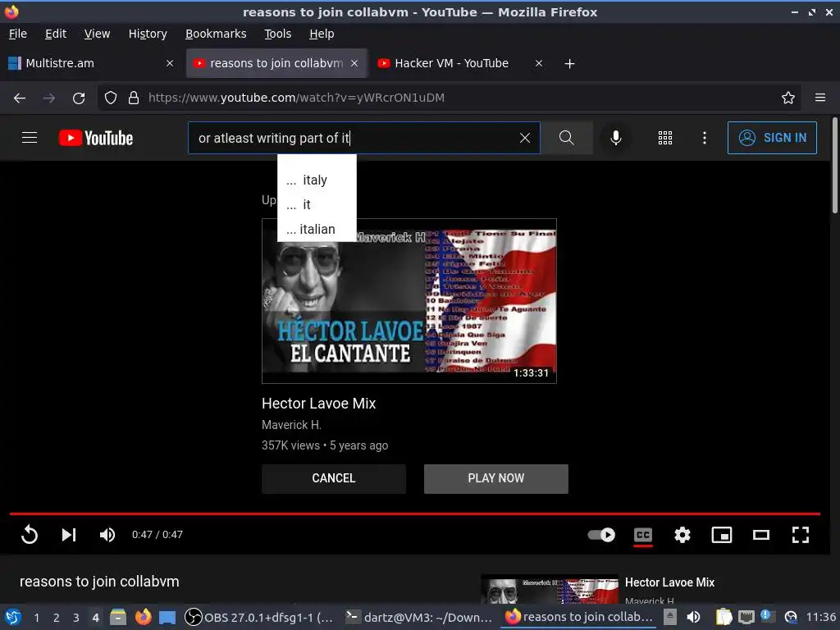Click PLAY NOW for next video
This screenshot has height=630, width=840.
pyautogui.click(x=496, y=478)
